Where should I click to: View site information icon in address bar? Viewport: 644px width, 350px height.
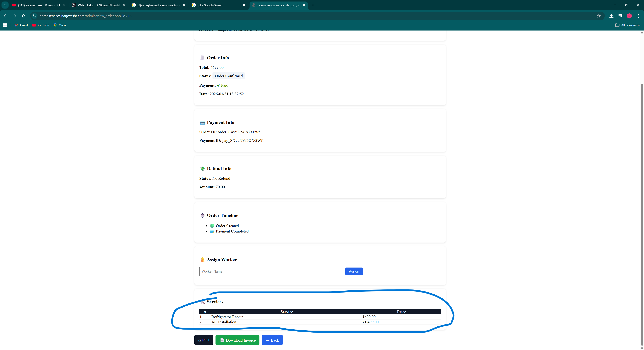(x=35, y=16)
